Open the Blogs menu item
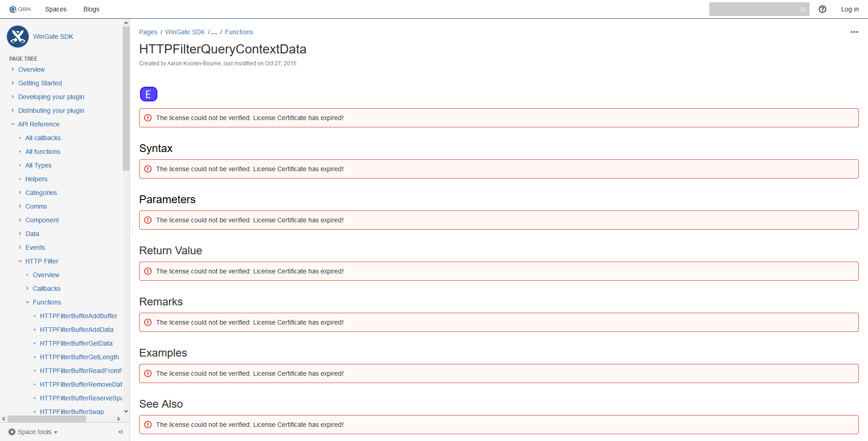This screenshot has height=441, width=868. point(91,9)
